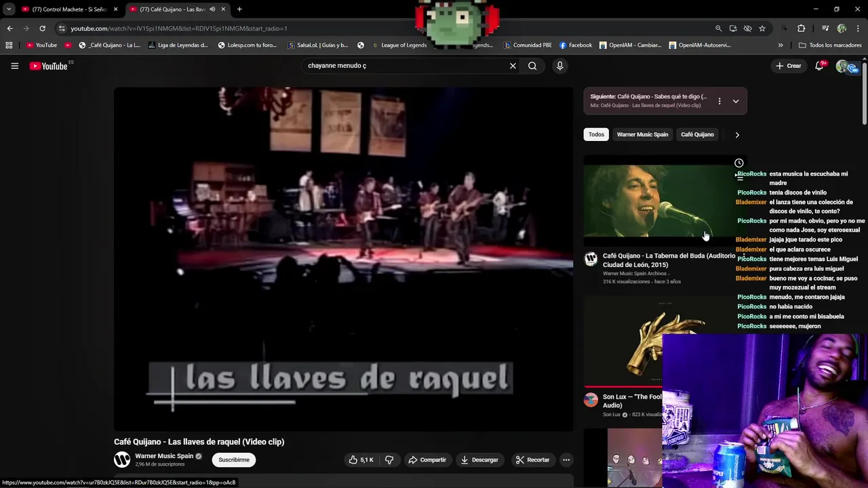Open OpenIAM - Cambiar bookmark
Screen dimensions: 868x488
point(630,45)
